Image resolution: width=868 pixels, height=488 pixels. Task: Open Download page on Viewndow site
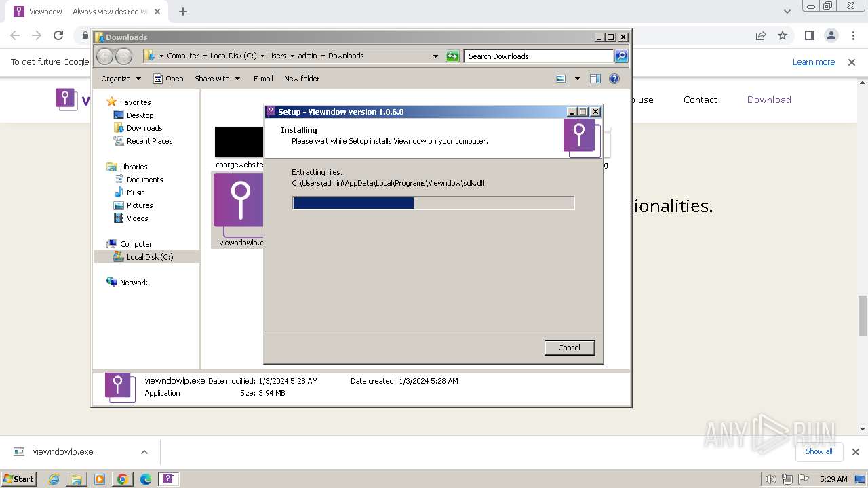coord(769,100)
